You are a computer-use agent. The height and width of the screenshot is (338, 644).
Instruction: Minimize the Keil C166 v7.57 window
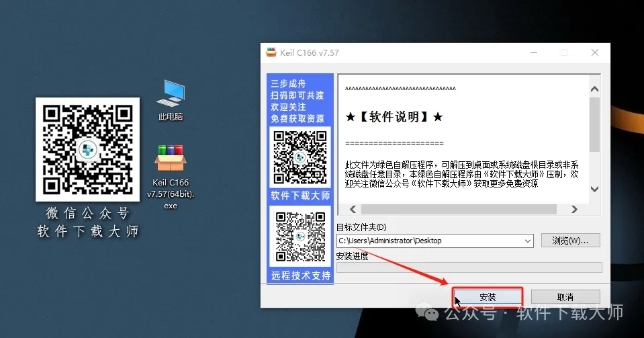pyautogui.click(x=534, y=52)
